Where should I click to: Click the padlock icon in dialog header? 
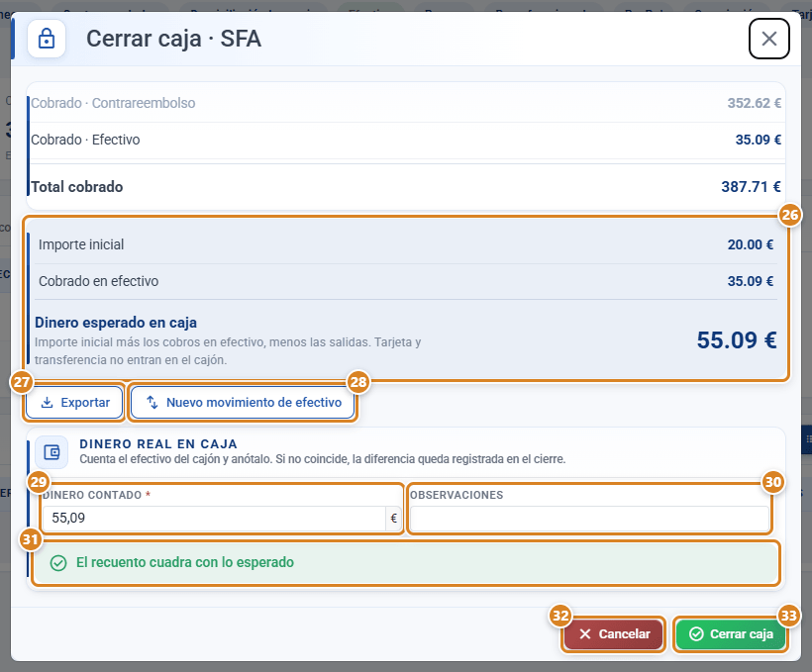pos(47,39)
